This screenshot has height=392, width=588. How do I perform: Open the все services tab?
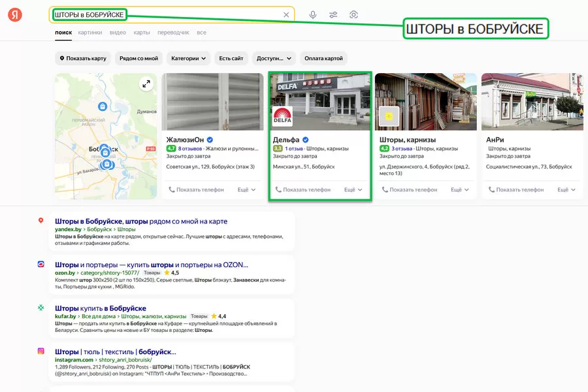[x=201, y=33]
